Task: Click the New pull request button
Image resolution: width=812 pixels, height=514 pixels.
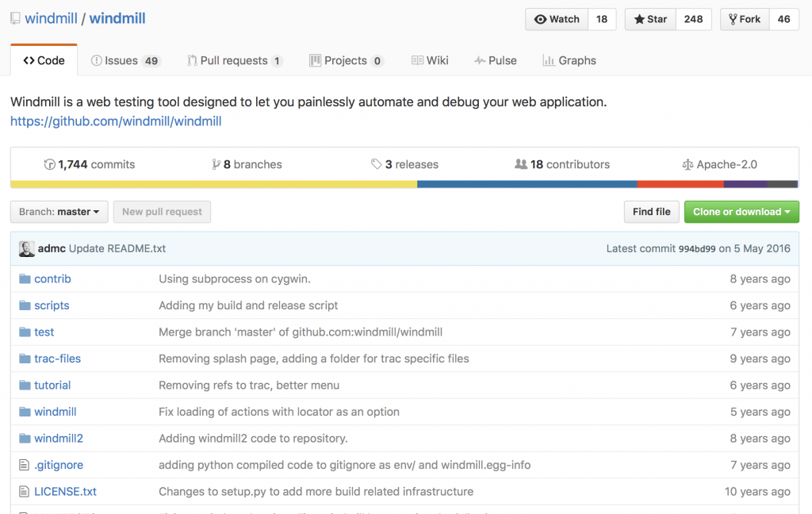Action: click(x=162, y=212)
